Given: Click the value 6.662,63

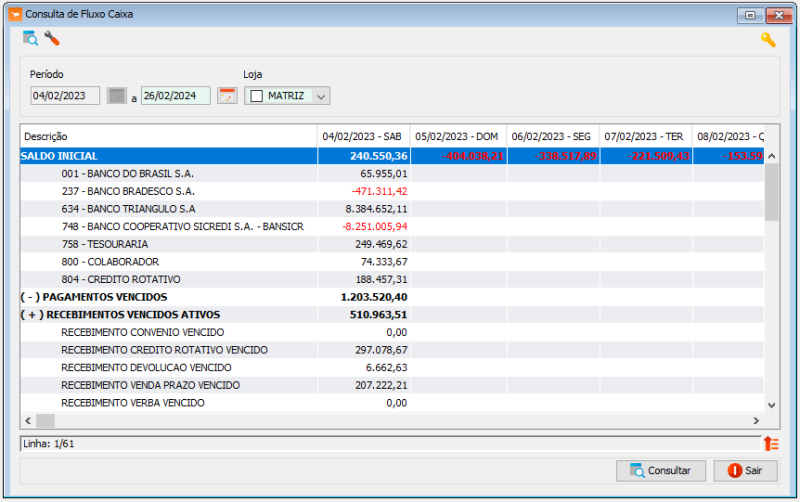Looking at the screenshot, I should 386,367.
